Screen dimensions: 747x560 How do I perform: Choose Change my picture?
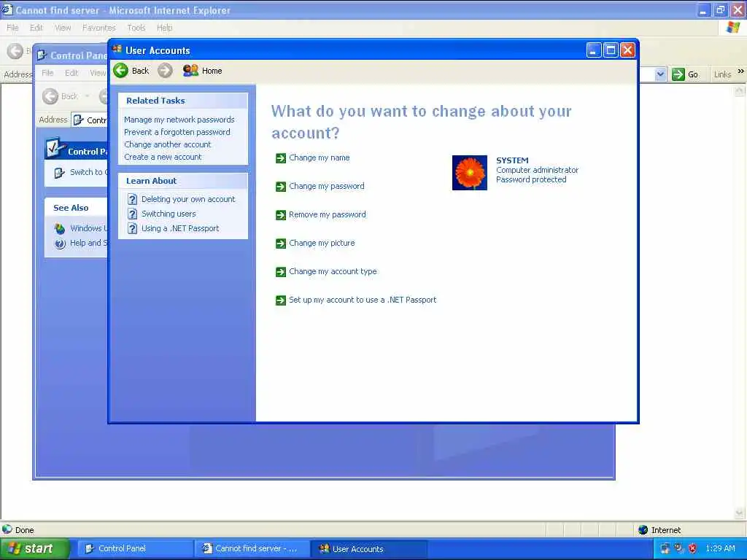[322, 243]
